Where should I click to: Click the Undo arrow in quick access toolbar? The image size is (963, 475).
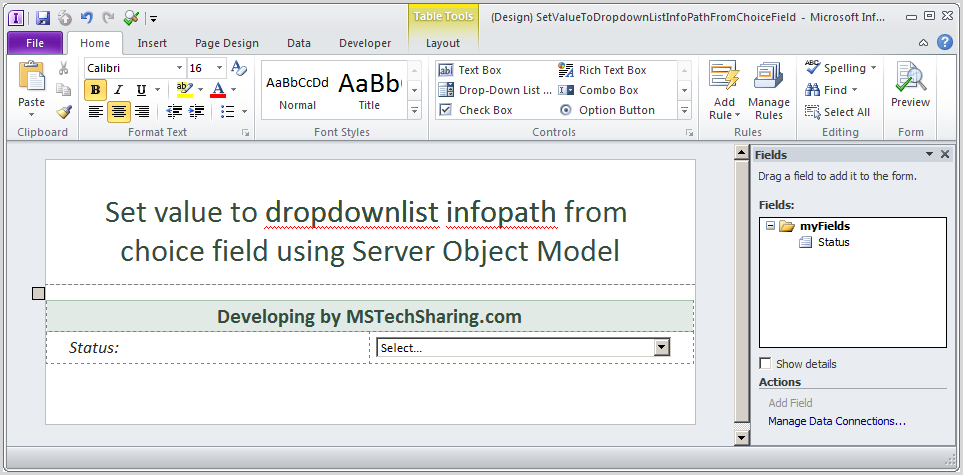coord(87,18)
